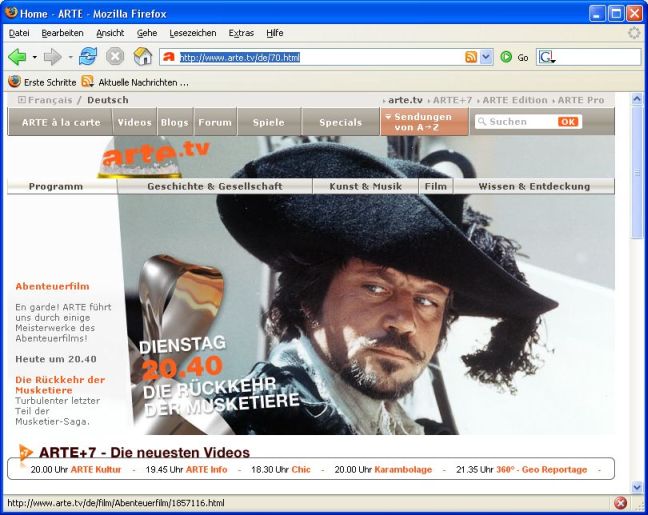Click the Firefox icon in the title bar
Viewport: 648px width, 515px height.
(x=11, y=13)
